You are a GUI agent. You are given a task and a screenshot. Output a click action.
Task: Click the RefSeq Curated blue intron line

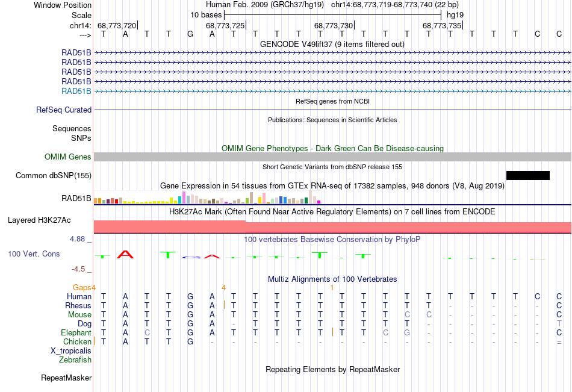point(332,110)
